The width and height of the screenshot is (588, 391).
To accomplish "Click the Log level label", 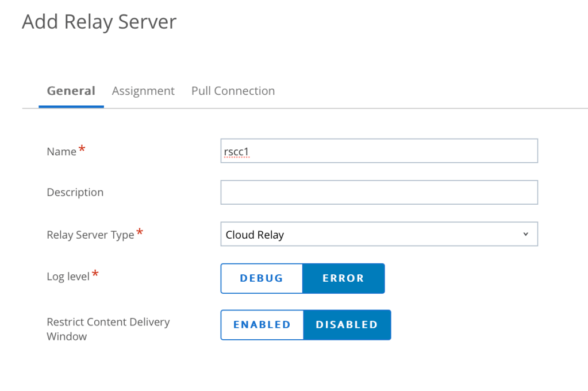I will click(68, 277).
